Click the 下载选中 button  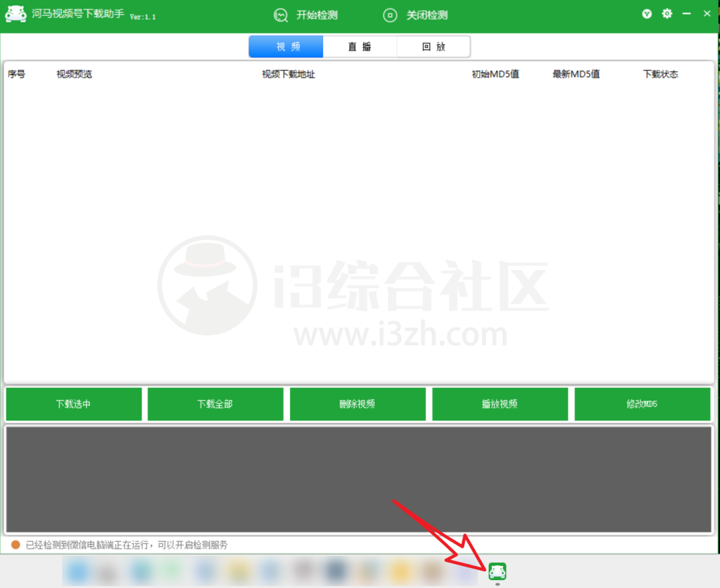coord(74,404)
